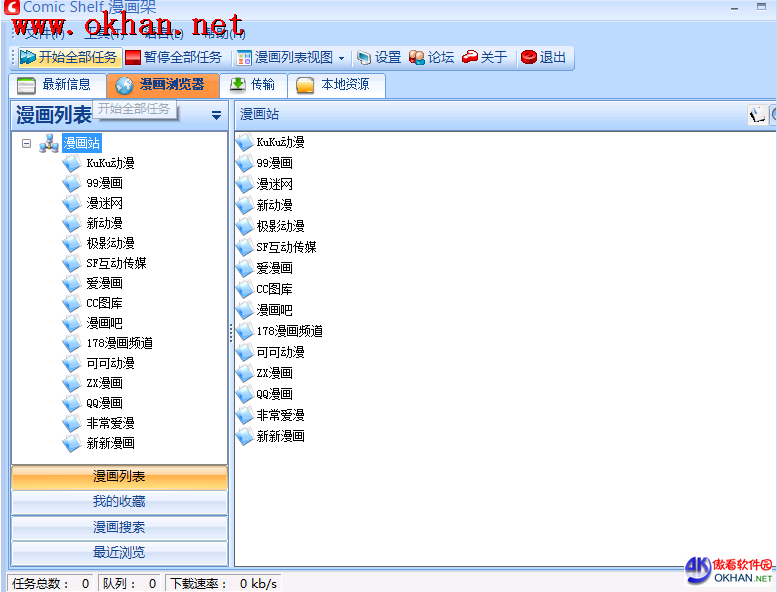This screenshot has height=592, width=777.
Task: Start all tasks via 开始全部任务 toolbar button
Action: pyautogui.click(x=69, y=57)
